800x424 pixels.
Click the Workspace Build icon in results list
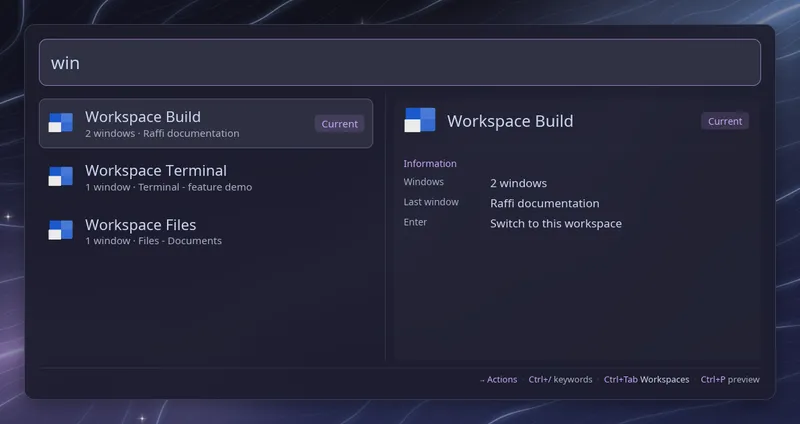61,123
